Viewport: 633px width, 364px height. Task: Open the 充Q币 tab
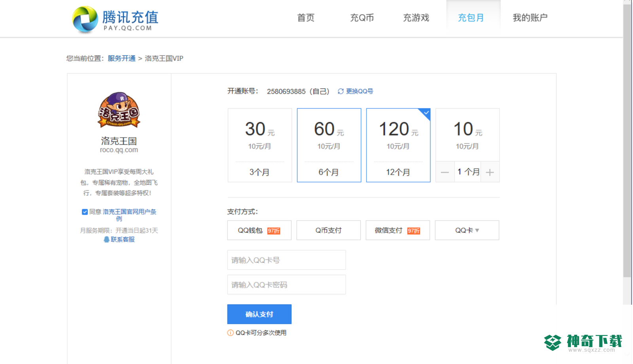(x=362, y=18)
